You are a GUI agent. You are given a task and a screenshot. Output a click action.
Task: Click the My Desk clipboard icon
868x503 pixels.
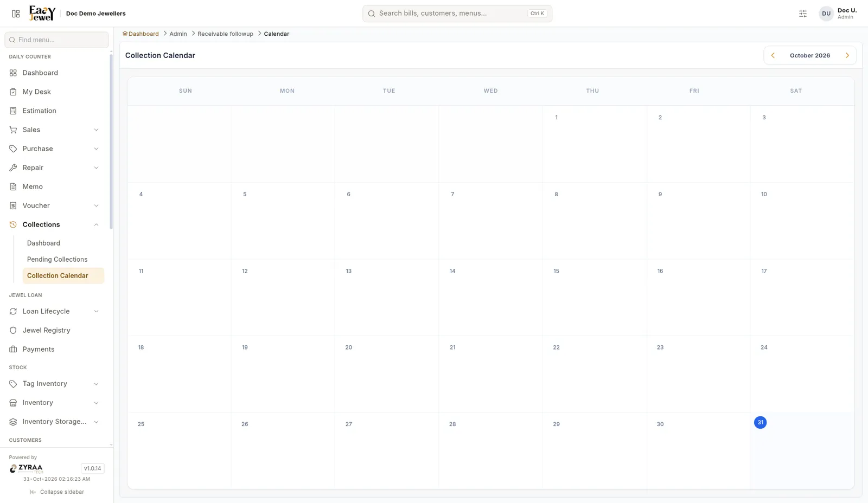13,92
